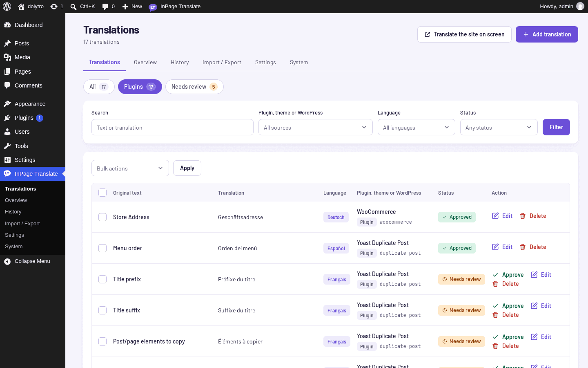This screenshot has height=368, width=588.
Task: Click the Ctrl+K search icon
Action: [x=73, y=7]
